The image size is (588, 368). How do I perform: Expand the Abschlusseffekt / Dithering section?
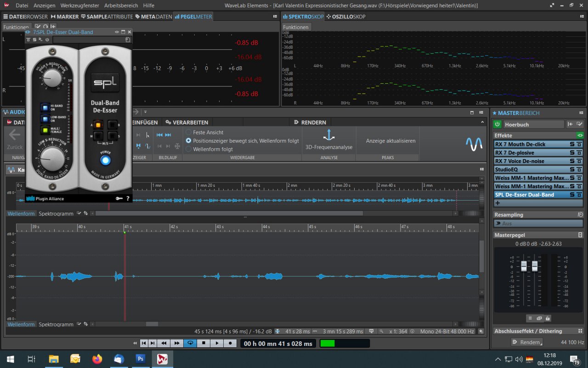click(580, 331)
